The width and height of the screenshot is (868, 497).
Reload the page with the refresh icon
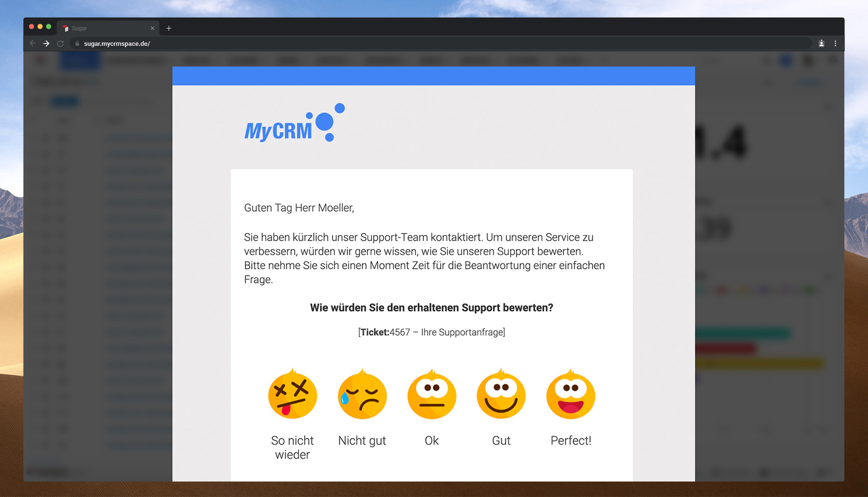click(x=60, y=43)
